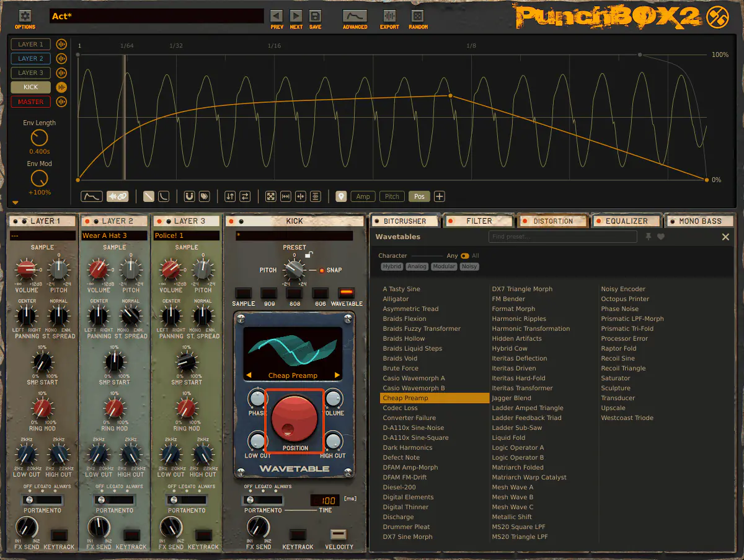This screenshot has height=560, width=744.
Task: Click in the Find preset search field
Action: 563,237
